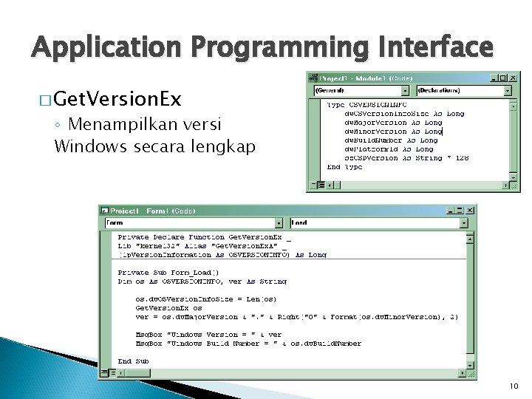This screenshot has width=532, height=399.
Task: Click Module1 horizontal scrollbar left arrow
Action: click(x=330, y=185)
